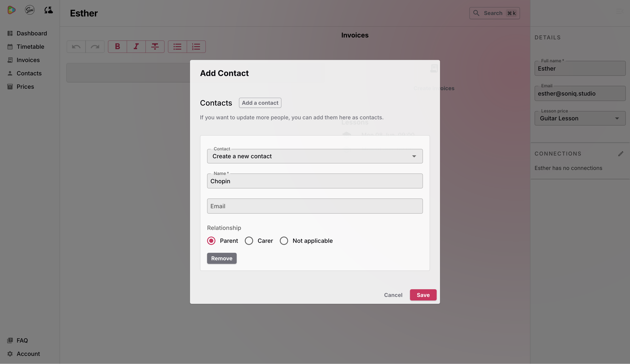Save the new contact
630x364 pixels.
(x=423, y=295)
